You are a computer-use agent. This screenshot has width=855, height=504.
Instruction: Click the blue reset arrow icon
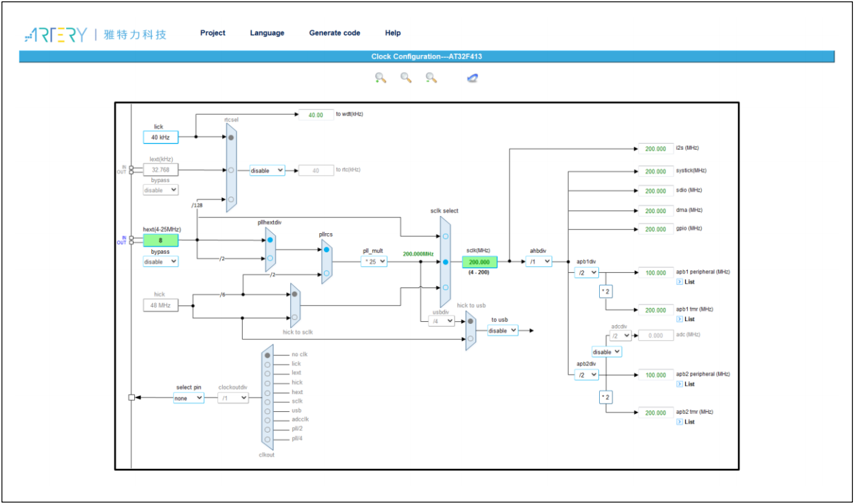(x=472, y=78)
